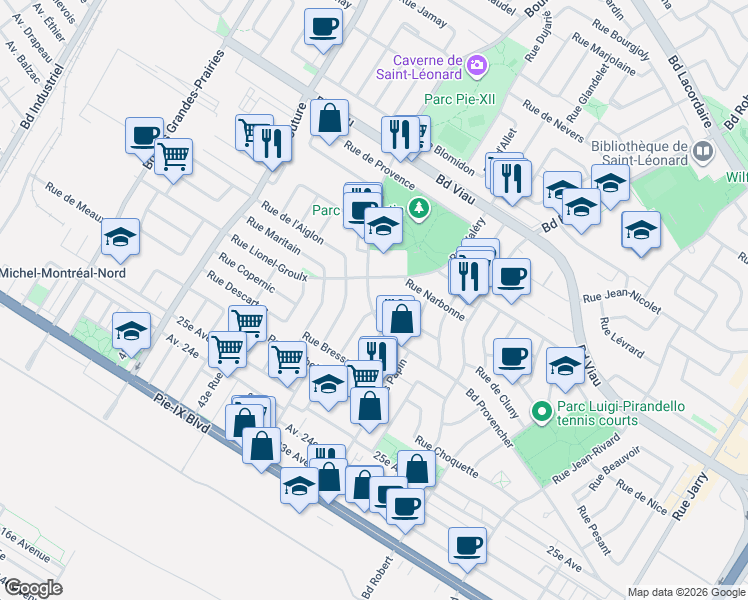Select the rightmost school marker near Bibliothèque park
This screenshot has height=600, width=748.
(x=641, y=232)
